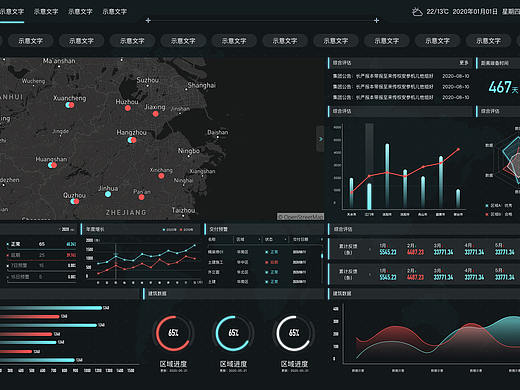Click the 2020年01月01日 date text
This screenshot has width=520, height=390.
tap(475, 12)
